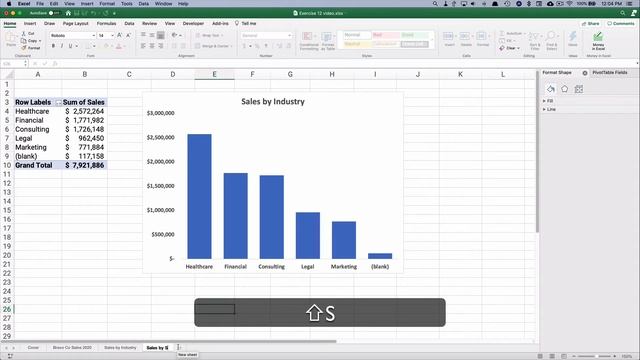640x360 pixels.
Task: Click the zoom slider in status bar
Action: click(594, 356)
